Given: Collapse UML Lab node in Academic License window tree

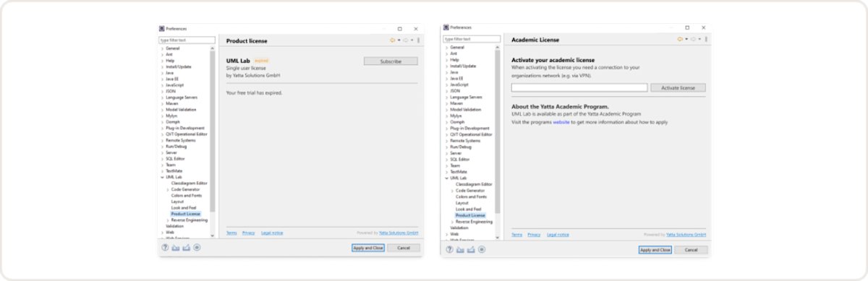Looking at the screenshot, I should point(446,178).
